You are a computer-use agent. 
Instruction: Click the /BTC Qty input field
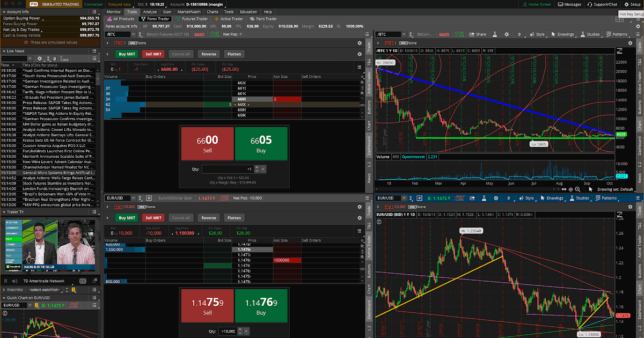tap(228, 169)
